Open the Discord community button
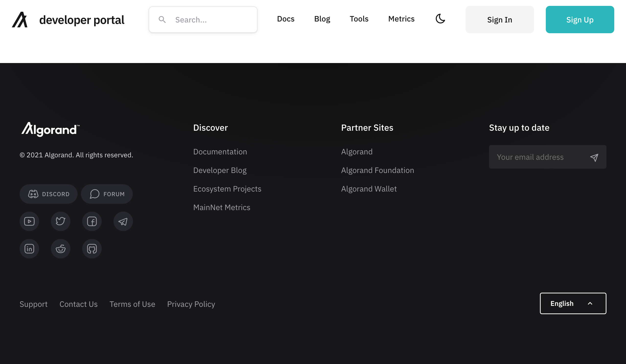This screenshot has height=364, width=626. pyautogui.click(x=48, y=194)
